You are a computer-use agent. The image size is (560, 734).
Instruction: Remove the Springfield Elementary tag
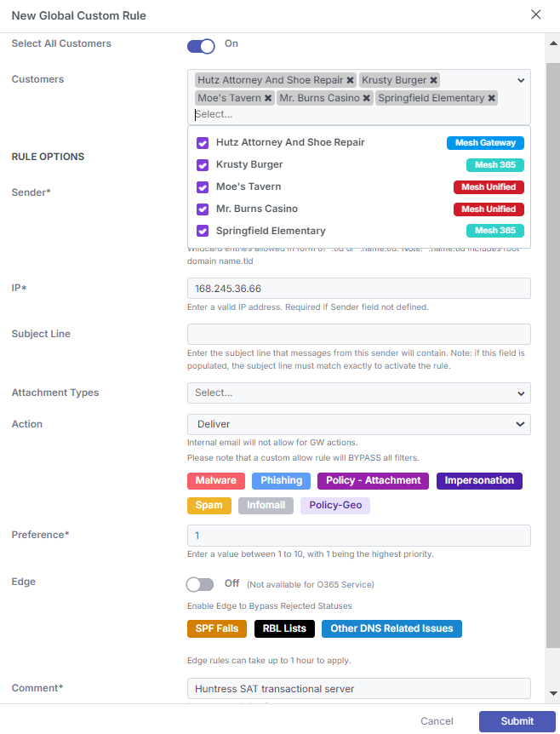(x=492, y=98)
